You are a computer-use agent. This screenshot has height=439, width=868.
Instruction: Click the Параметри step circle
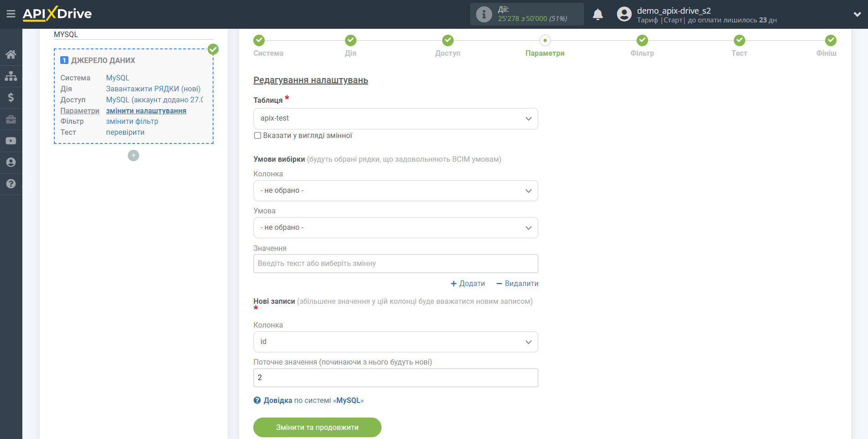tap(545, 40)
